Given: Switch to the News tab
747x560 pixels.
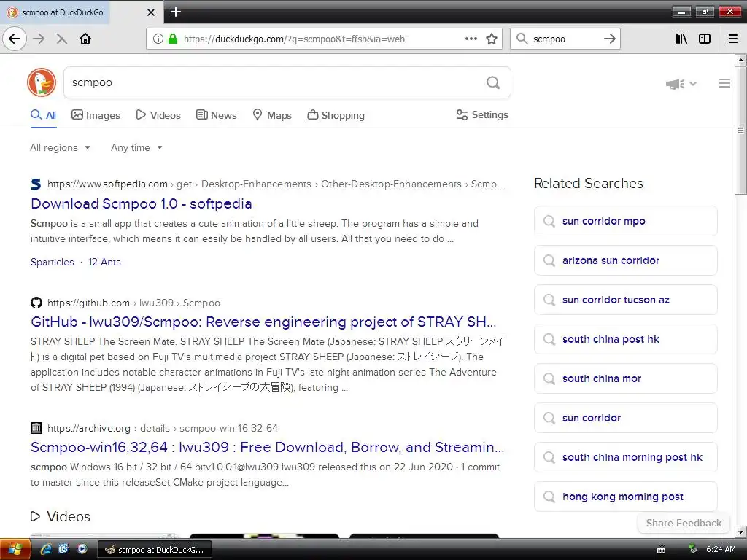Looking at the screenshot, I should click(216, 115).
